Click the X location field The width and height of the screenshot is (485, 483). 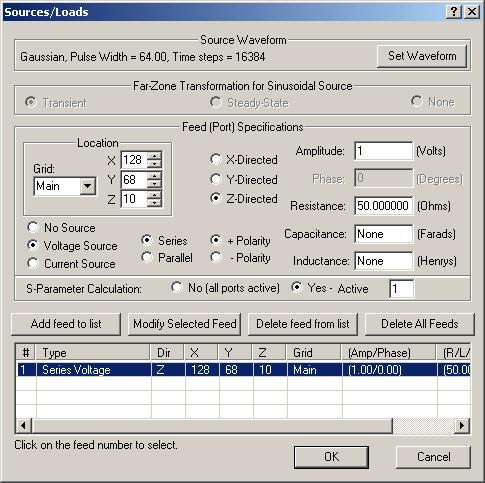point(133,160)
